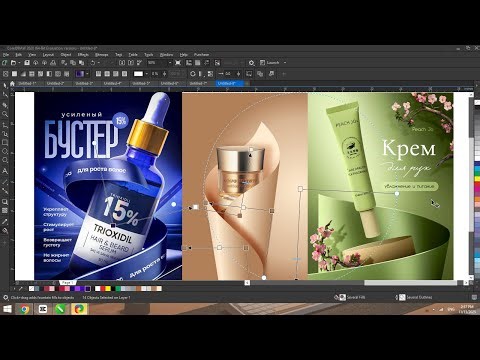Open the white node color dropdown

click(x=147, y=74)
